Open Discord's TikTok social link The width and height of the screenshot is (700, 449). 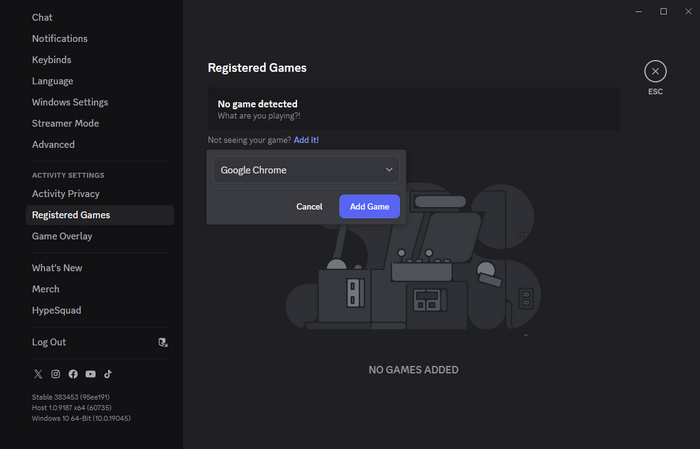point(108,374)
